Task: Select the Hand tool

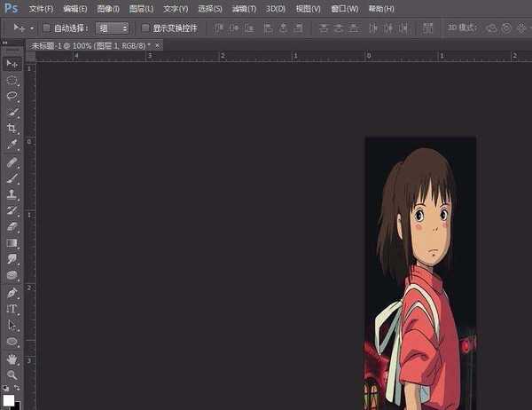Action: [12, 359]
